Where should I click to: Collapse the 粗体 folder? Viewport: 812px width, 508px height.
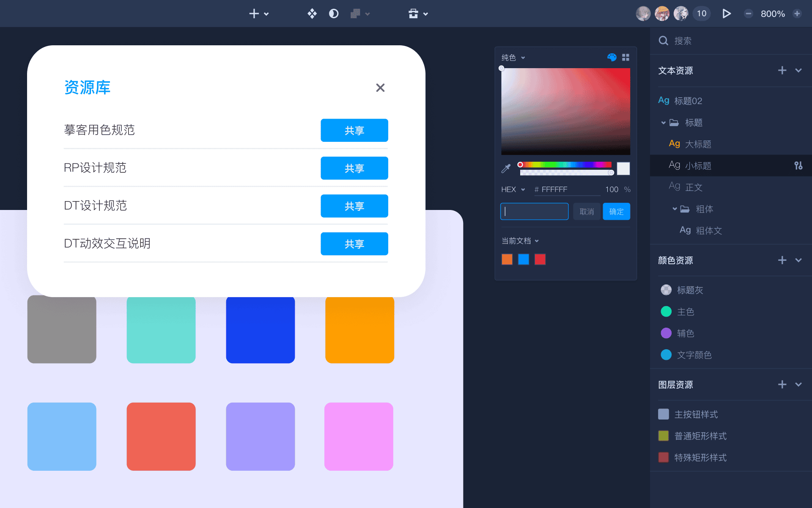pos(675,209)
